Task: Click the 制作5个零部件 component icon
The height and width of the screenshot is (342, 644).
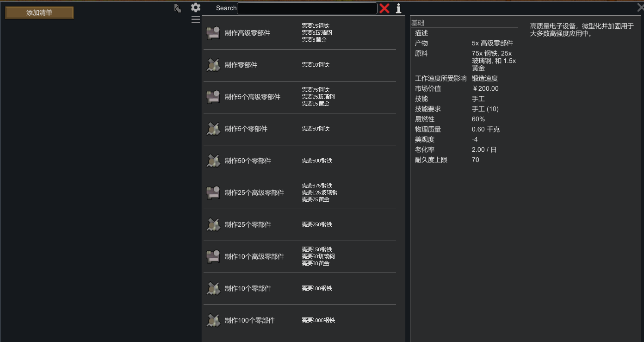Action: pyautogui.click(x=213, y=129)
